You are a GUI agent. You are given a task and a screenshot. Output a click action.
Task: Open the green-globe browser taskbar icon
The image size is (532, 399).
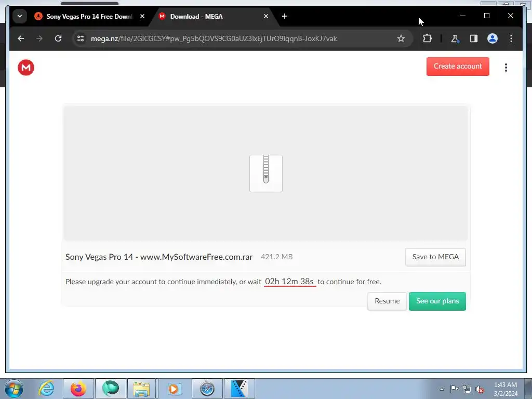[x=111, y=389]
